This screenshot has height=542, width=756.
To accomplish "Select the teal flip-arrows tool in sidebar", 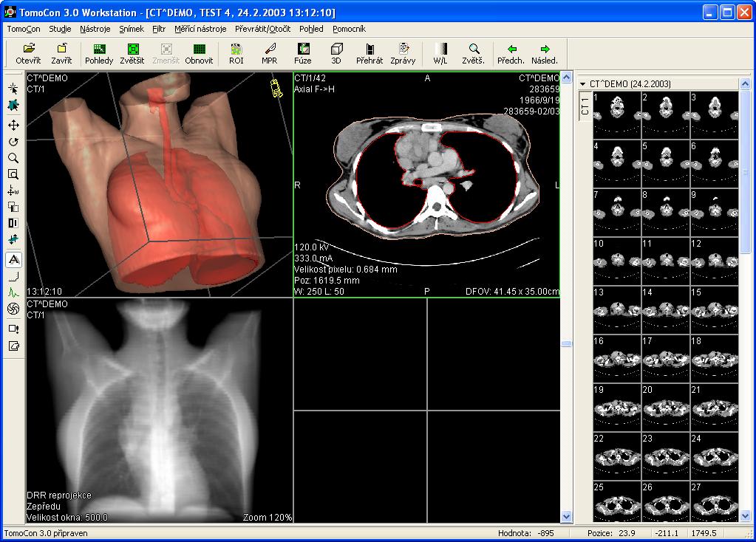I will tap(13, 239).
